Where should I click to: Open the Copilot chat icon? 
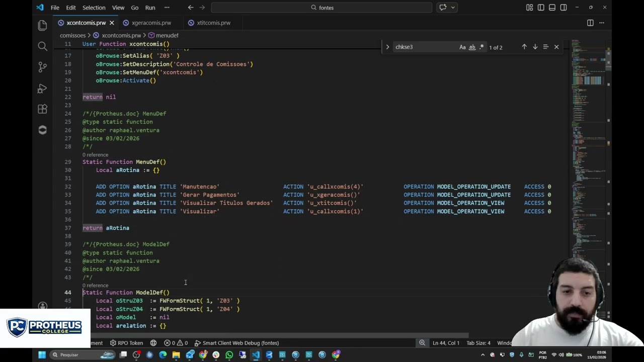click(x=443, y=8)
